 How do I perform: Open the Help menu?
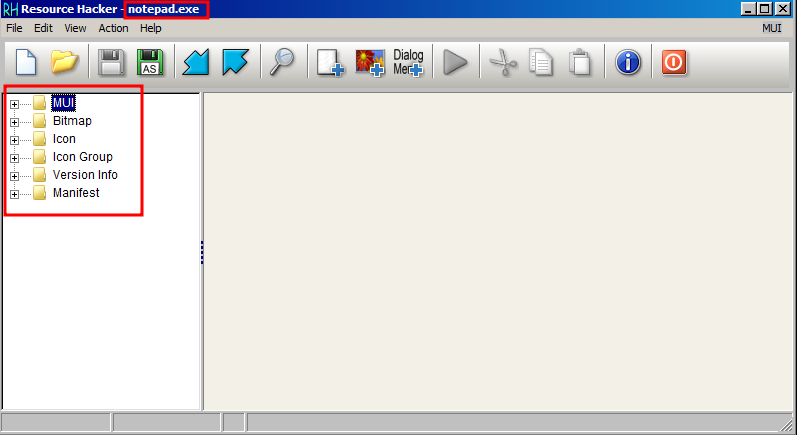pyautogui.click(x=151, y=28)
